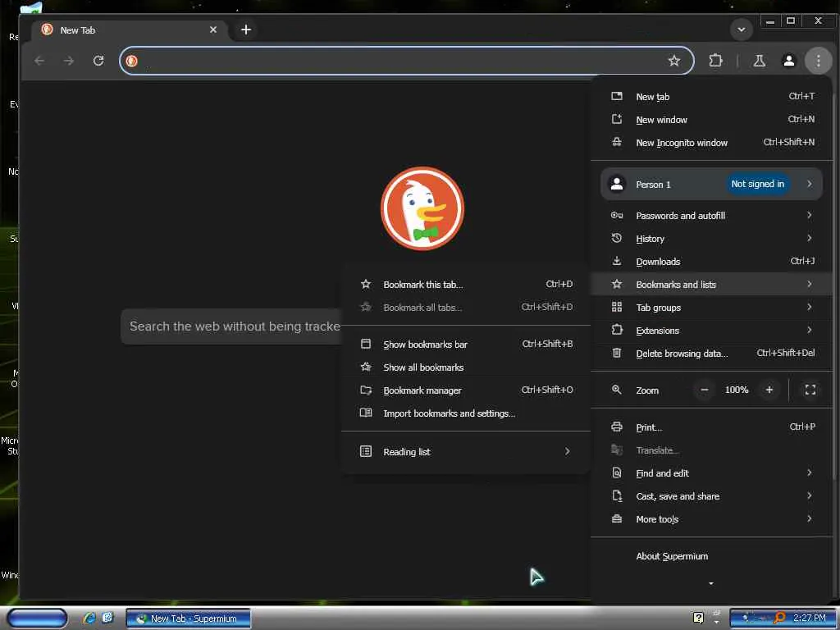
Task: Open About Supermium
Action: (712, 557)
